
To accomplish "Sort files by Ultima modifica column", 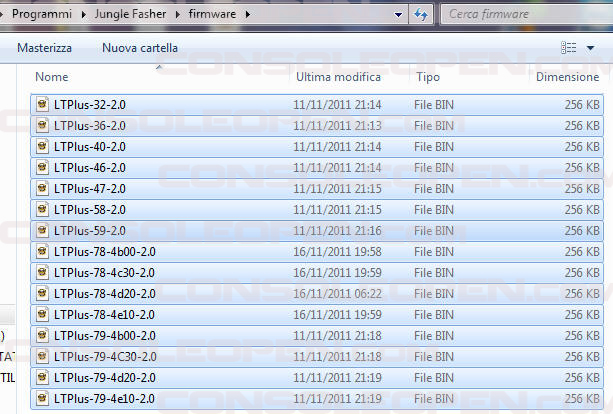I will 338,77.
